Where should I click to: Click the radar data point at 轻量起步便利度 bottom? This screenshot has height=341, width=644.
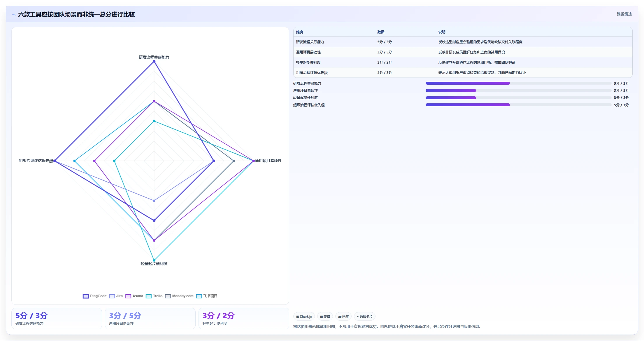pyautogui.click(x=154, y=260)
